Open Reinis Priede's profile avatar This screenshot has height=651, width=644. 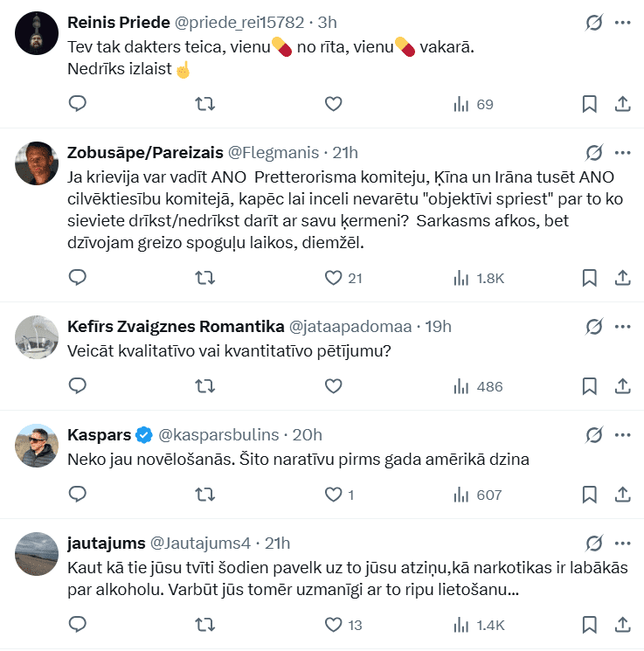38,33
